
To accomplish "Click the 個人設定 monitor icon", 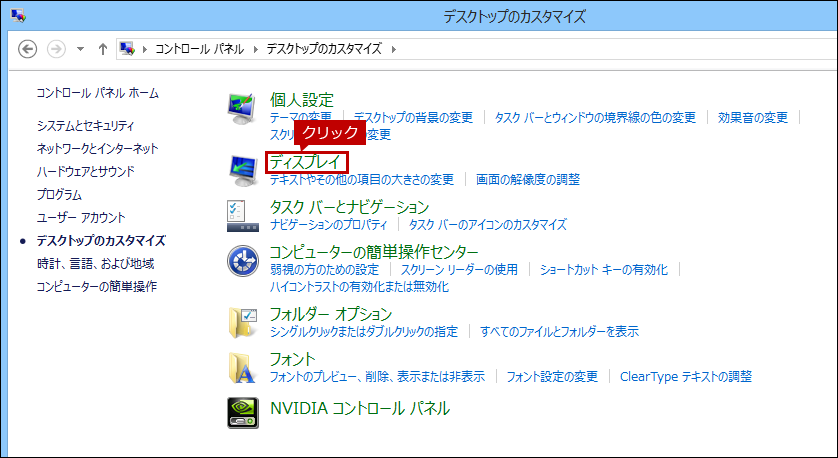I will (243, 108).
